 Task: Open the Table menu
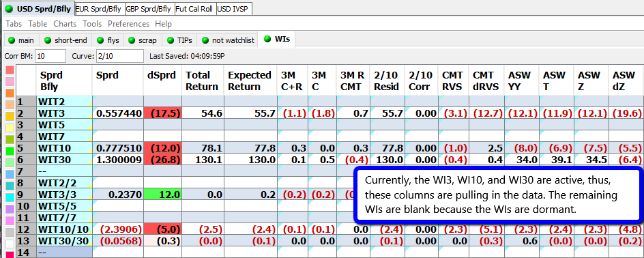(x=38, y=25)
